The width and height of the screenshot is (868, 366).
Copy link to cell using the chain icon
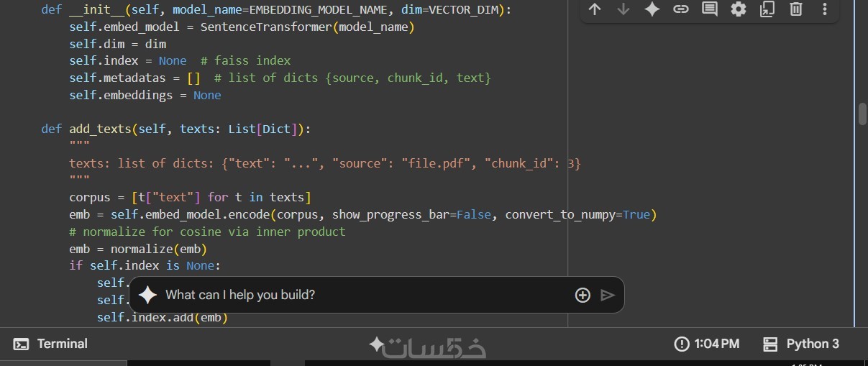pos(681,9)
